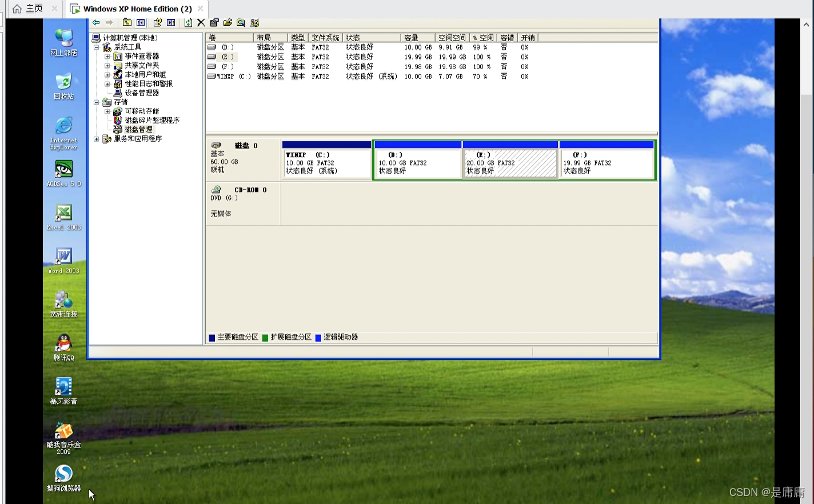Sort by the 卷 column header
This screenshot has width=814, height=504.
pyautogui.click(x=230, y=38)
